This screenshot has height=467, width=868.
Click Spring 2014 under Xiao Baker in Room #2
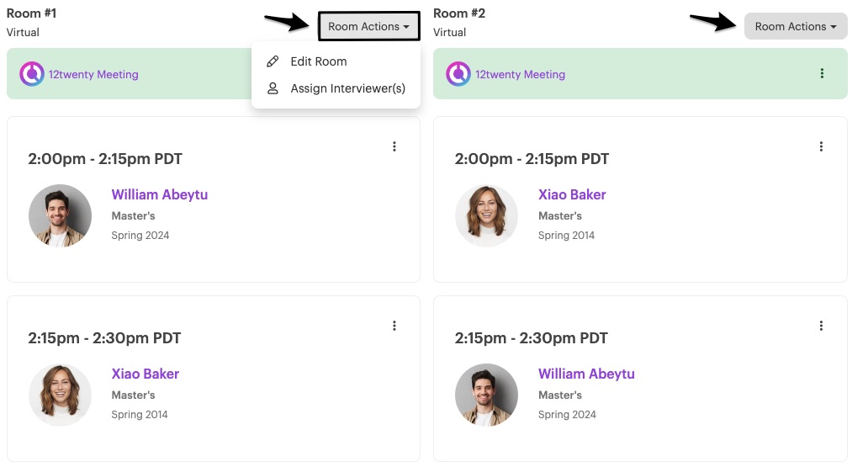pyautogui.click(x=566, y=236)
